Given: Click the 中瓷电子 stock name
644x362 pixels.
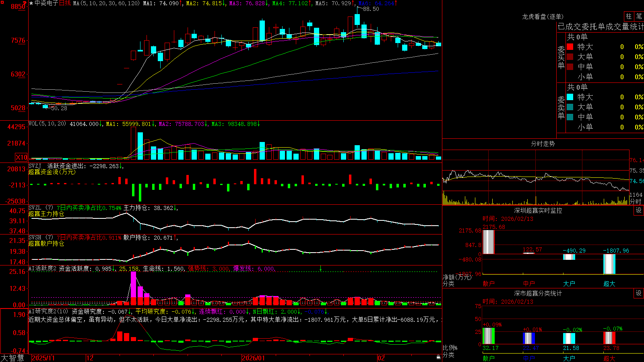Looking at the screenshot, I should point(46,3).
